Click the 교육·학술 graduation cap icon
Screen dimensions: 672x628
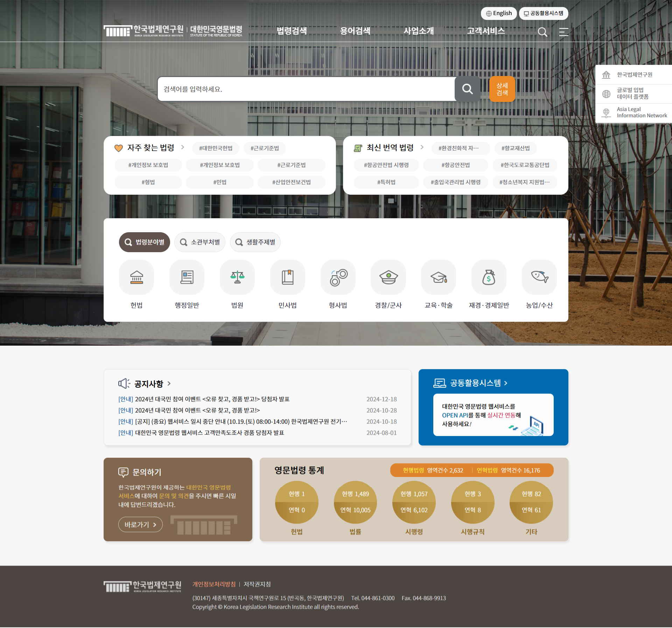439,277
